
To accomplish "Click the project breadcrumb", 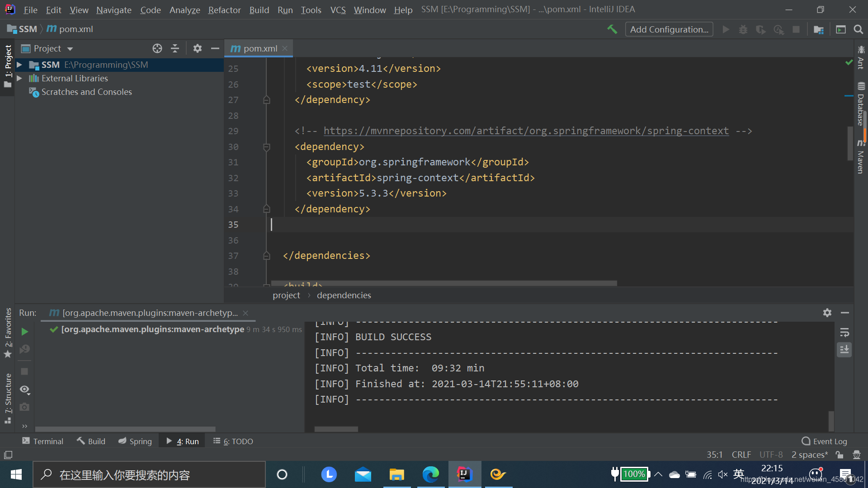I will click(286, 295).
